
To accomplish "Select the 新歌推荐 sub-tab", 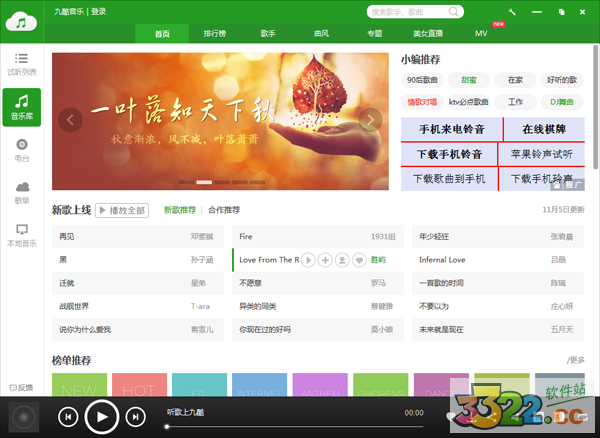I will (180, 210).
